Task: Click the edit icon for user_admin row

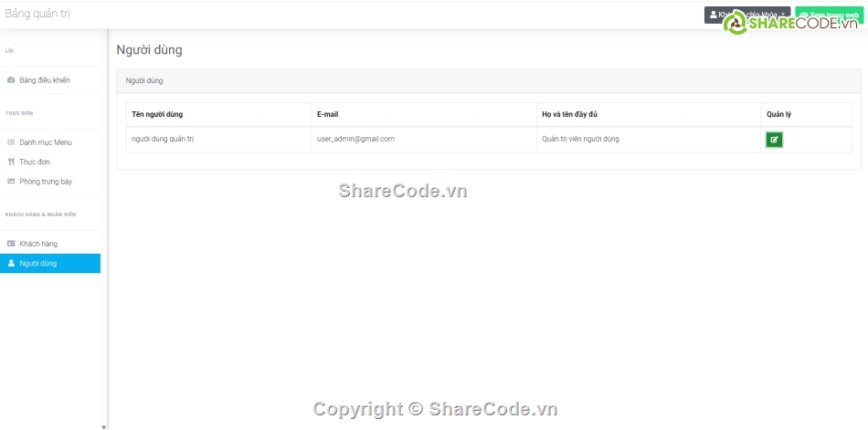Action: pyautogui.click(x=774, y=140)
